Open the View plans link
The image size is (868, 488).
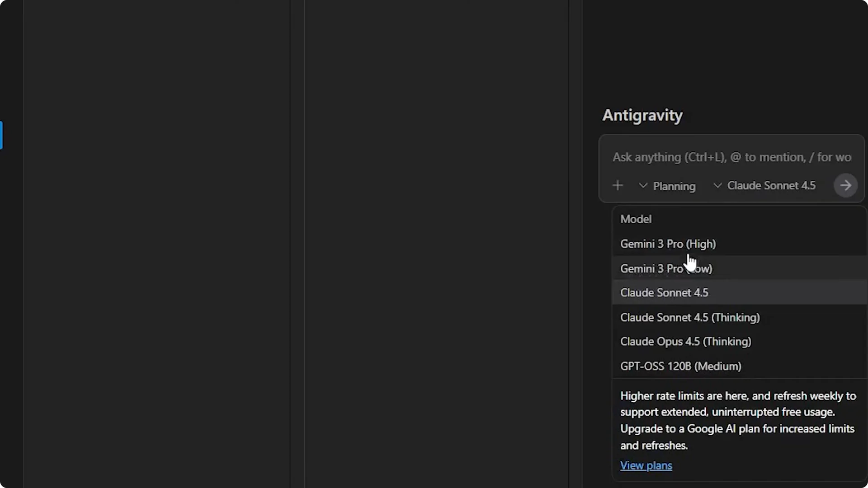[x=646, y=466]
